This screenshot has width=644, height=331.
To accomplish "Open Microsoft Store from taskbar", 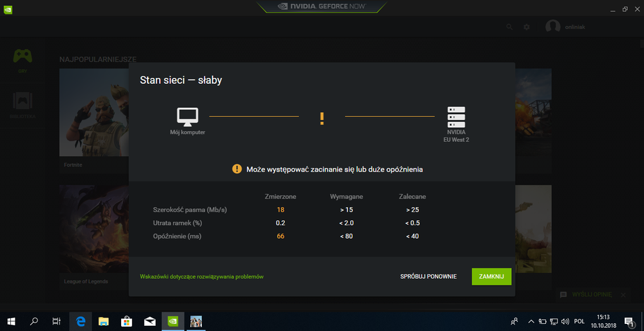I will point(126,321).
